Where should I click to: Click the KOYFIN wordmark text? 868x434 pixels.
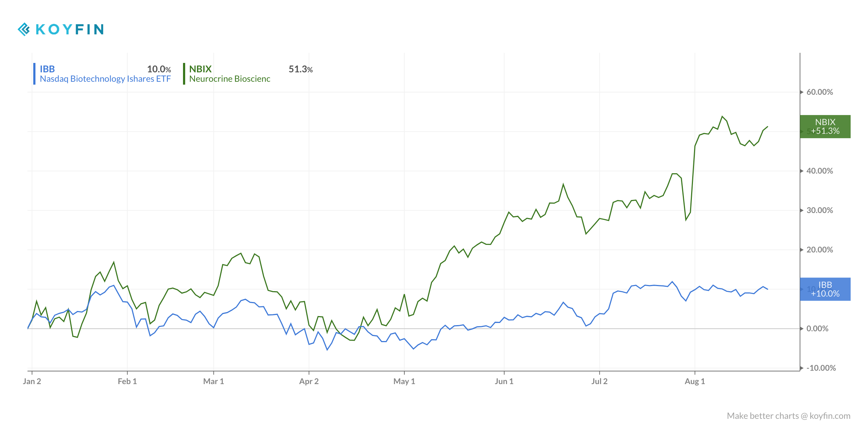pos(70,29)
